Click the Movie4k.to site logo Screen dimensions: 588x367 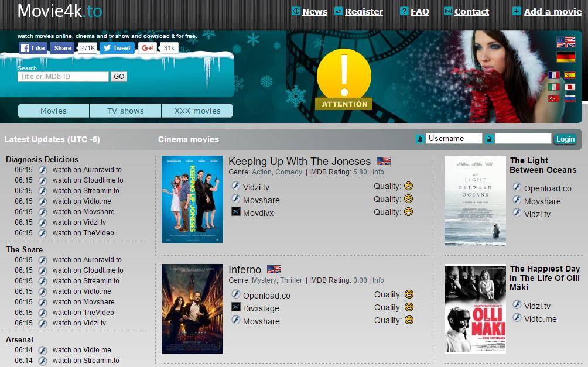pyautogui.click(x=60, y=11)
